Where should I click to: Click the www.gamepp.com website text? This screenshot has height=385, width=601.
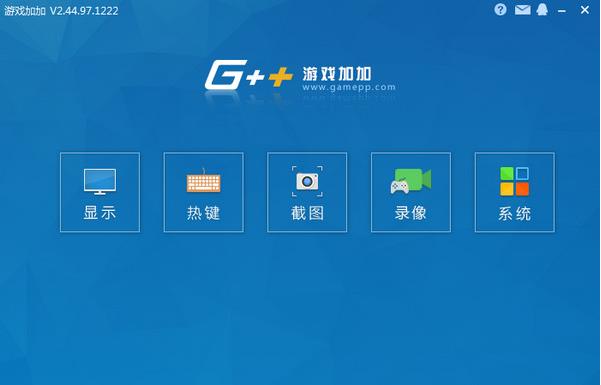click(349, 87)
